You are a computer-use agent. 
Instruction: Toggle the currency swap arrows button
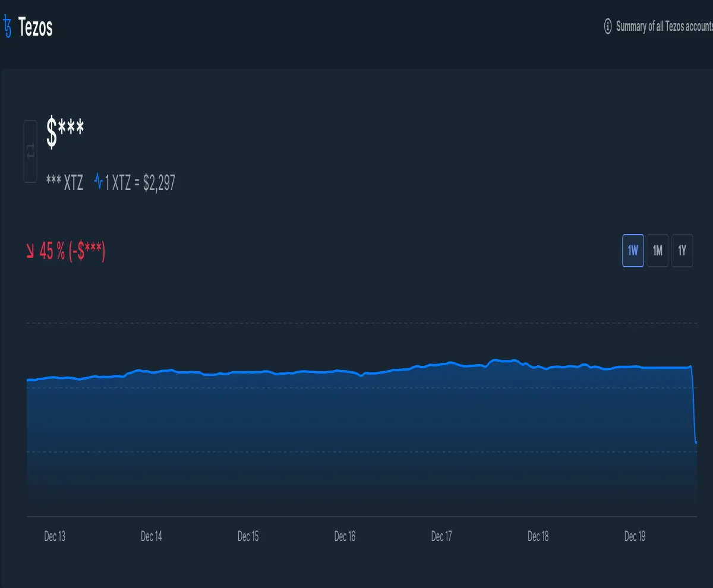[30, 151]
